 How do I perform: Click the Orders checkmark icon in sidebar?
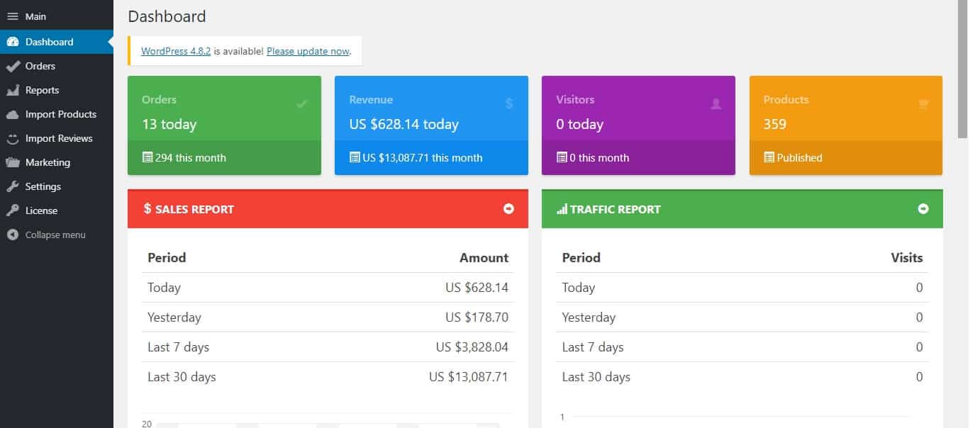coord(12,66)
